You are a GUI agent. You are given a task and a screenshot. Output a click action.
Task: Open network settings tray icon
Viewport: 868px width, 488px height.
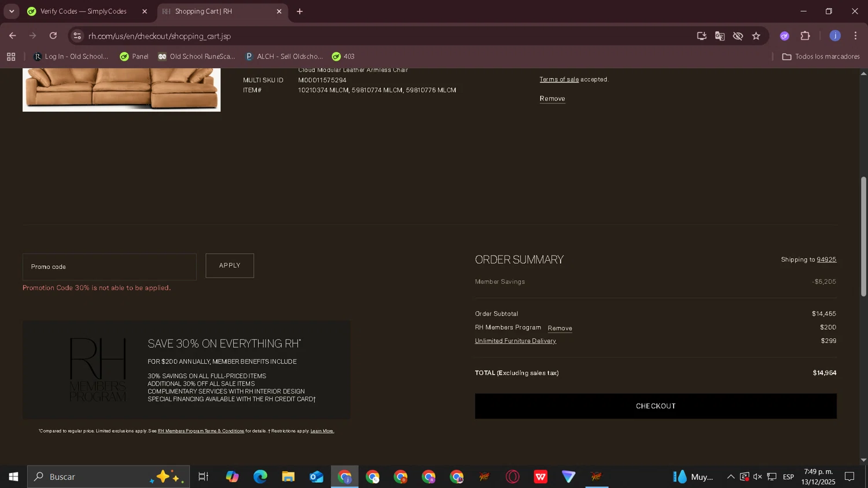772,477
